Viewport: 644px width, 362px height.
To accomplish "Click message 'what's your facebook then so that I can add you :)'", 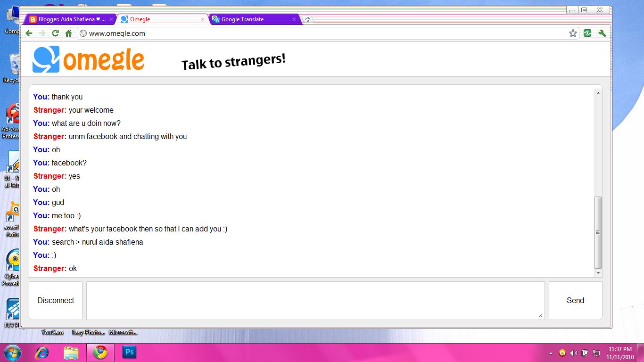I will [x=148, y=229].
